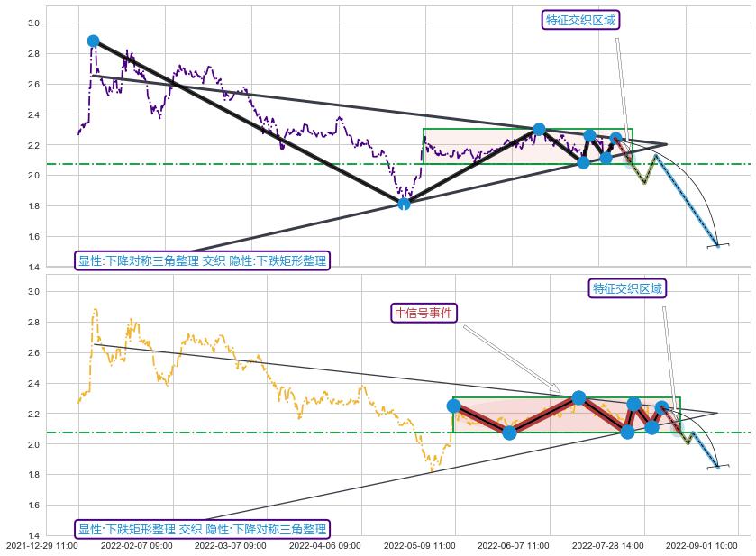Click the upper chart's forecast endpoint near 1.55
The width and height of the screenshot is (756, 556).
718,245
